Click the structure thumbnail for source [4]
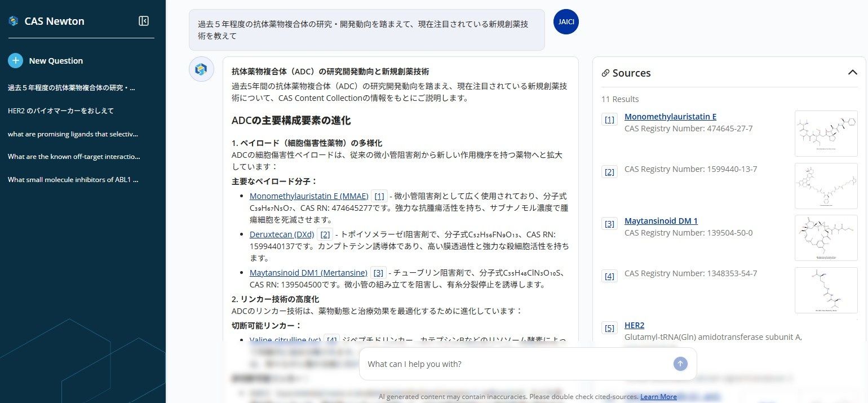Image resolution: width=868 pixels, height=403 pixels. (825, 290)
